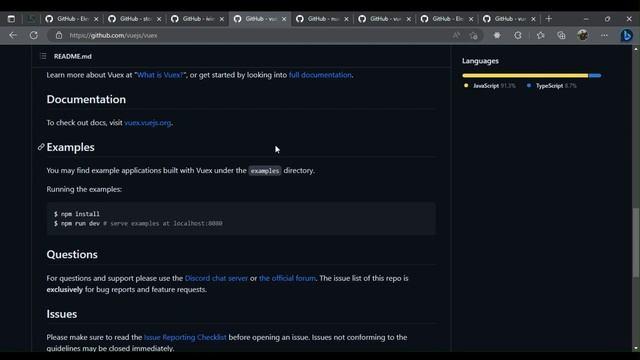Open the Settings and more ellipsis menu
The image size is (640, 360).
604,36
